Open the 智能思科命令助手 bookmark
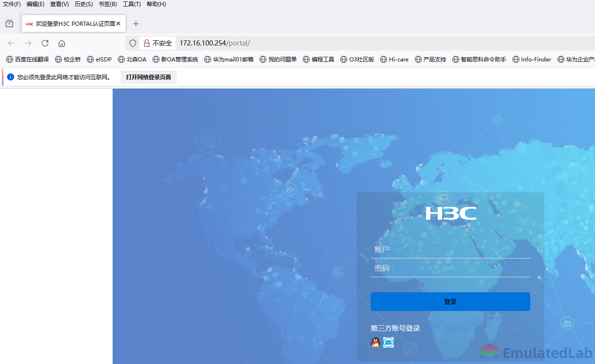This screenshot has width=595, height=364. (479, 60)
